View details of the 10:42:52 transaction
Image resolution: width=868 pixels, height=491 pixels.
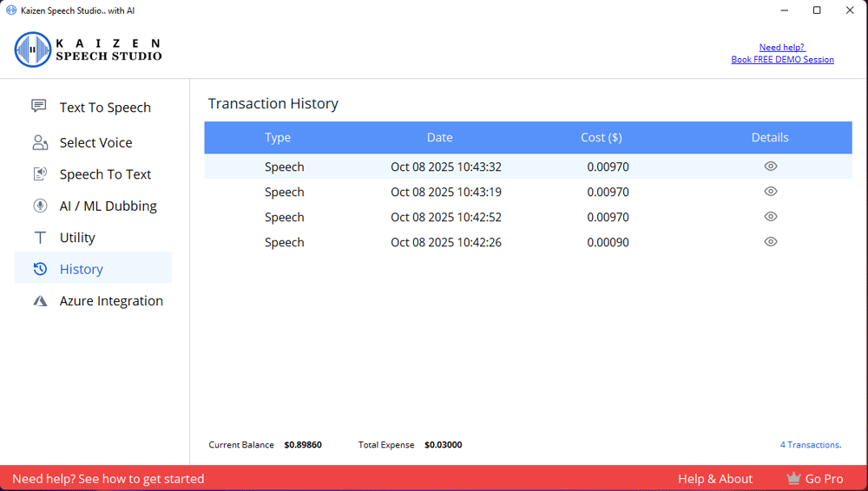[x=770, y=217]
